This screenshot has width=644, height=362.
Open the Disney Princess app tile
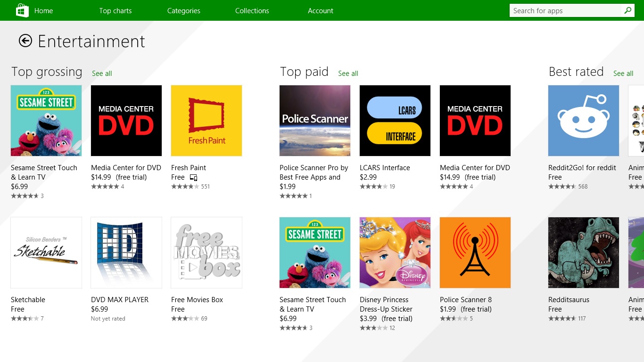(395, 253)
